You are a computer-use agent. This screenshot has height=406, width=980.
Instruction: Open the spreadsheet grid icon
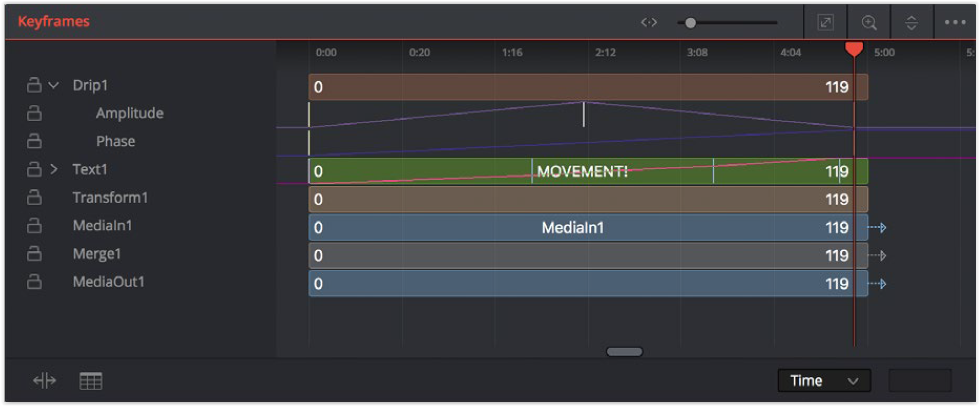click(90, 381)
